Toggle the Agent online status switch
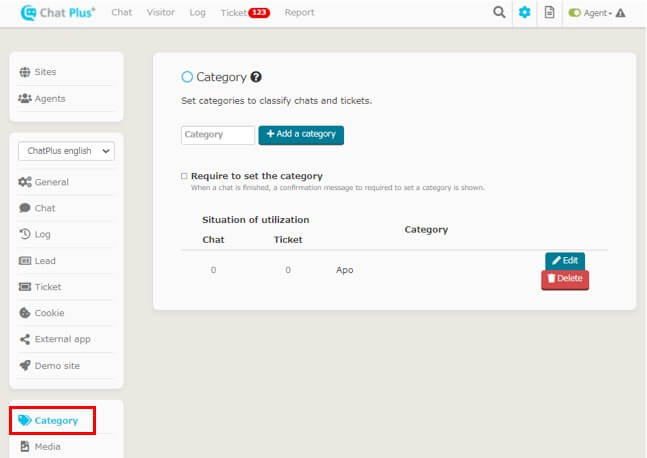 click(574, 13)
